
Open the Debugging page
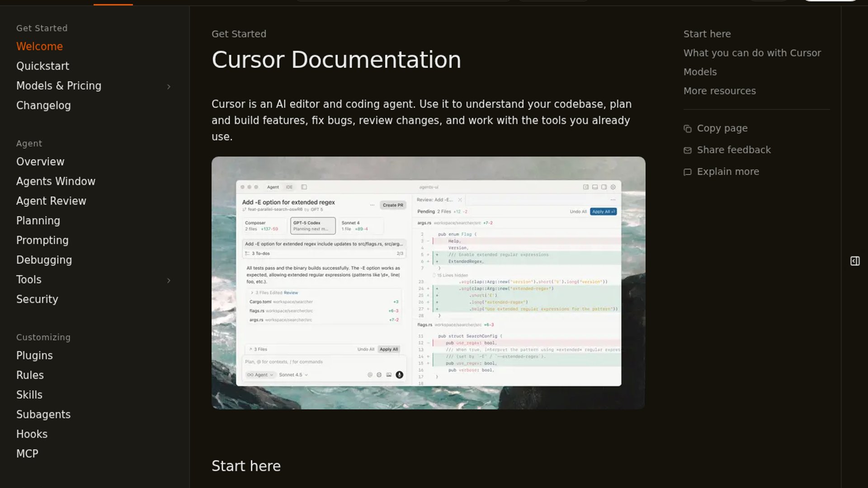coord(44,260)
